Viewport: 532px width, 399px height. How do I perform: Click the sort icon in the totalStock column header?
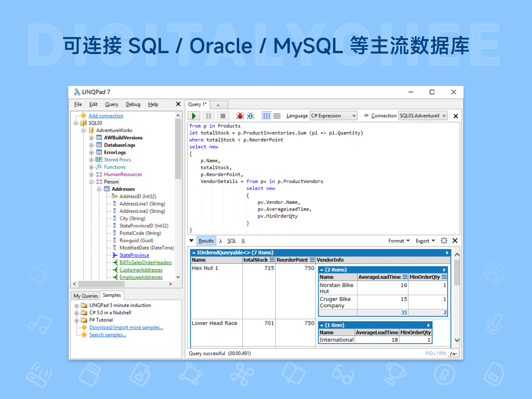272,260
